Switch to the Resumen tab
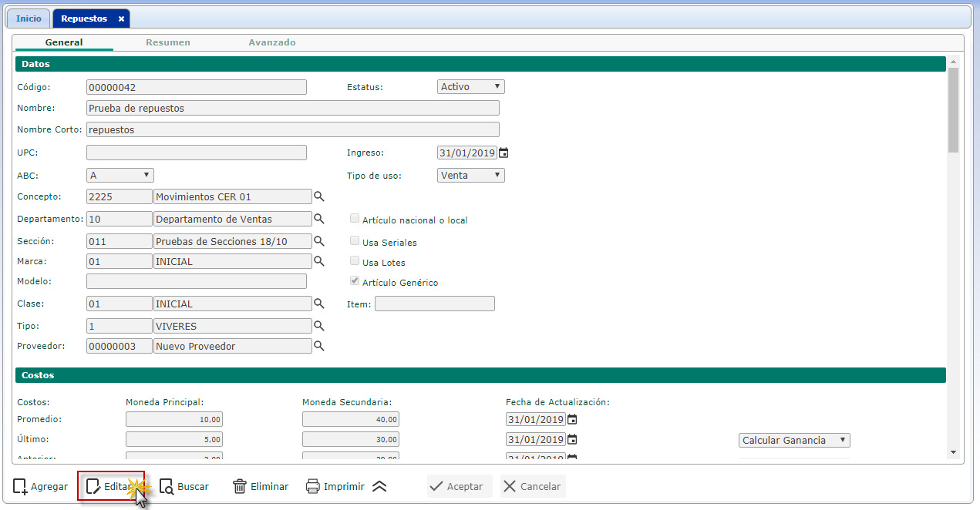 pos(168,42)
